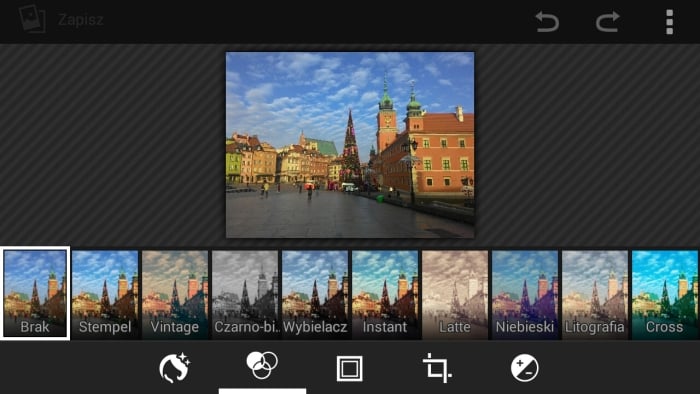This screenshot has width=700, height=394.
Task: Select the Wybielacz filter
Action: click(315, 294)
